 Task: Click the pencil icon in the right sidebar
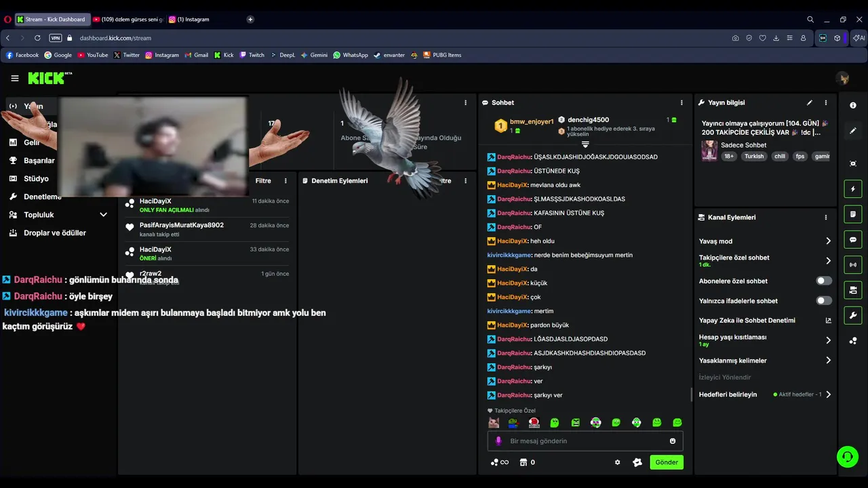point(853,131)
